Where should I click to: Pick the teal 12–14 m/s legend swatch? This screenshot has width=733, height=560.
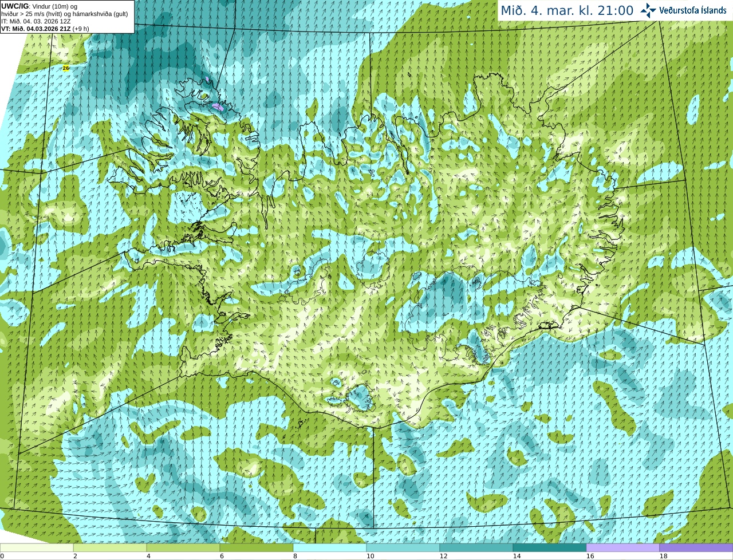click(476, 548)
